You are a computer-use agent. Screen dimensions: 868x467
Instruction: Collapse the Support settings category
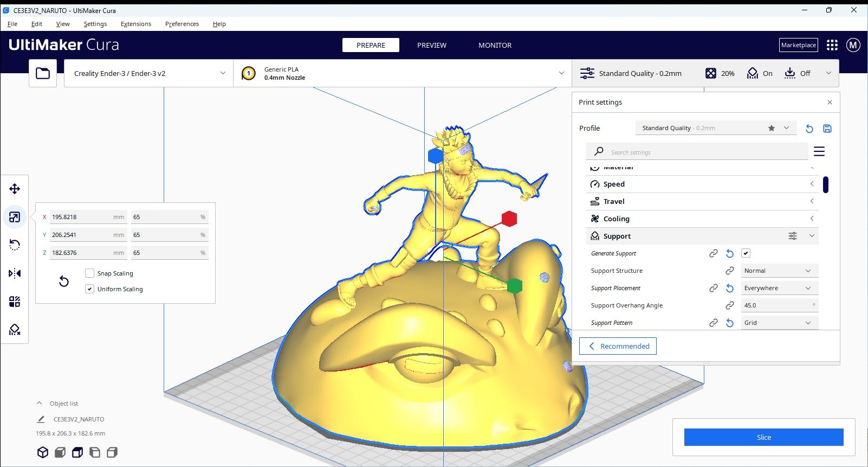click(812, 236)
